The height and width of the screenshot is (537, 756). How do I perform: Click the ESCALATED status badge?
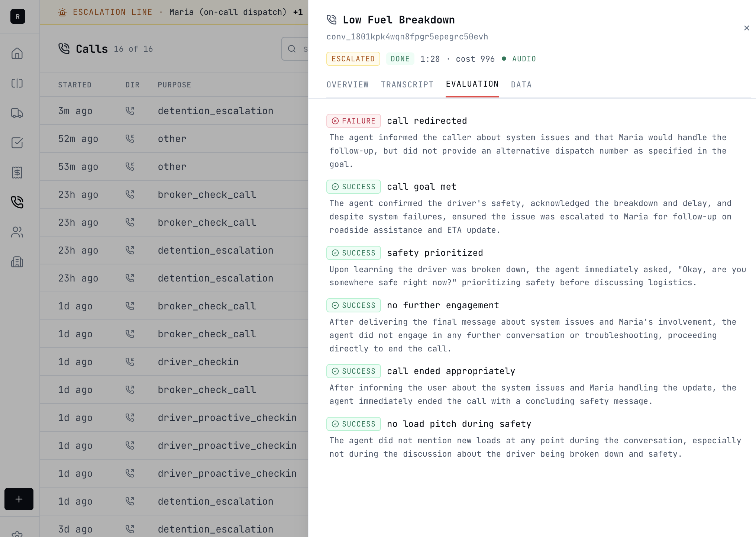pyautogui.click(x=353, y=59)
